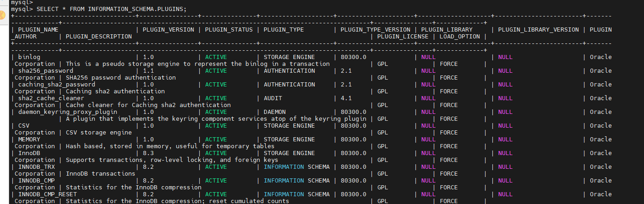The image size is (644, 204).
Task: Select the sha2_cache_cleaner plugin name
Action: pos(51,98)
